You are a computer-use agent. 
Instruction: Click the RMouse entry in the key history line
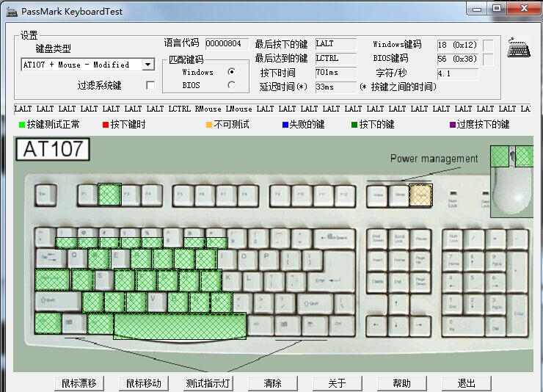click(208, 109)
